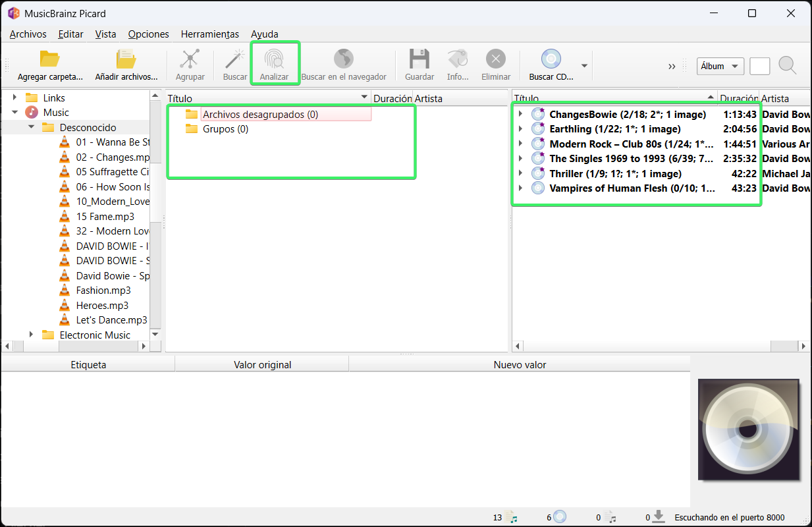The height and width of the screenshot is (527, 812).
Task: Open the Opciones menu
Action: click(148, 34)
